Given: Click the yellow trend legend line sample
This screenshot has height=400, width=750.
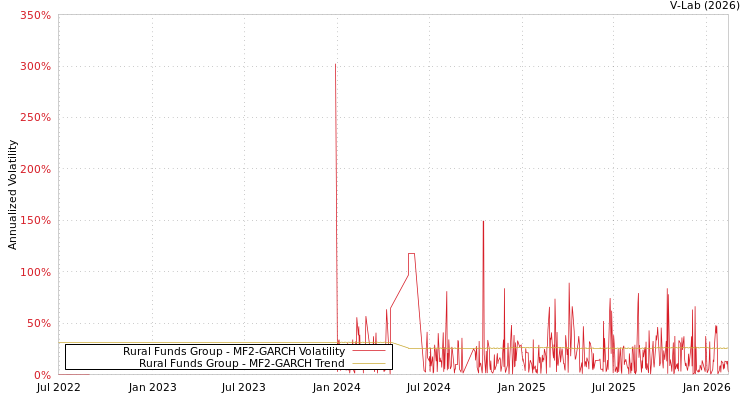Looking at the screenshot, I should click(369, 363).
